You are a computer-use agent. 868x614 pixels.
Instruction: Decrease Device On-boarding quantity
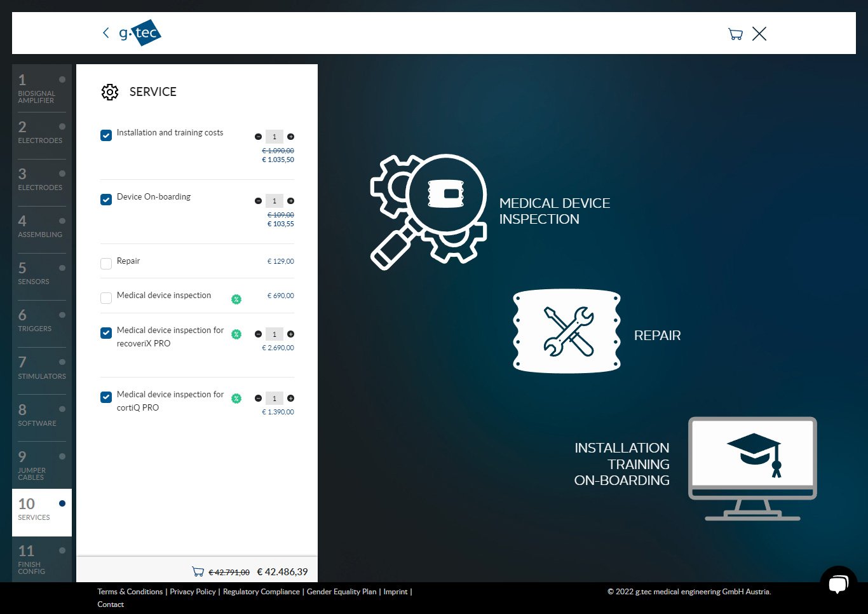pyautogui.click(x=258, y=201)
